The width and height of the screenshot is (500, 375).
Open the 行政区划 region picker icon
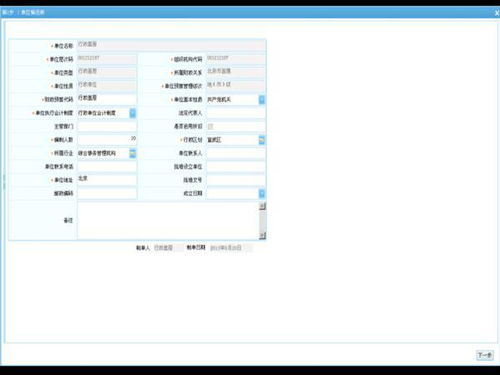pos(262,140)
